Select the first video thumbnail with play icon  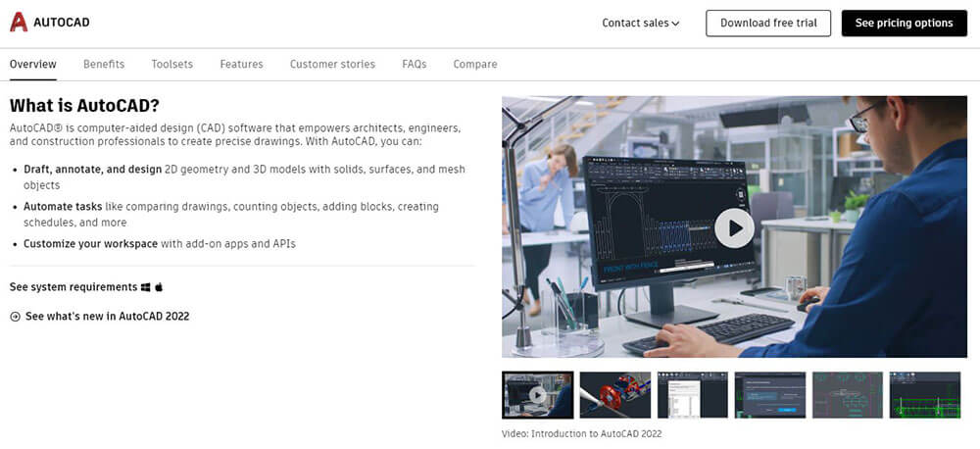coord(537,395)
